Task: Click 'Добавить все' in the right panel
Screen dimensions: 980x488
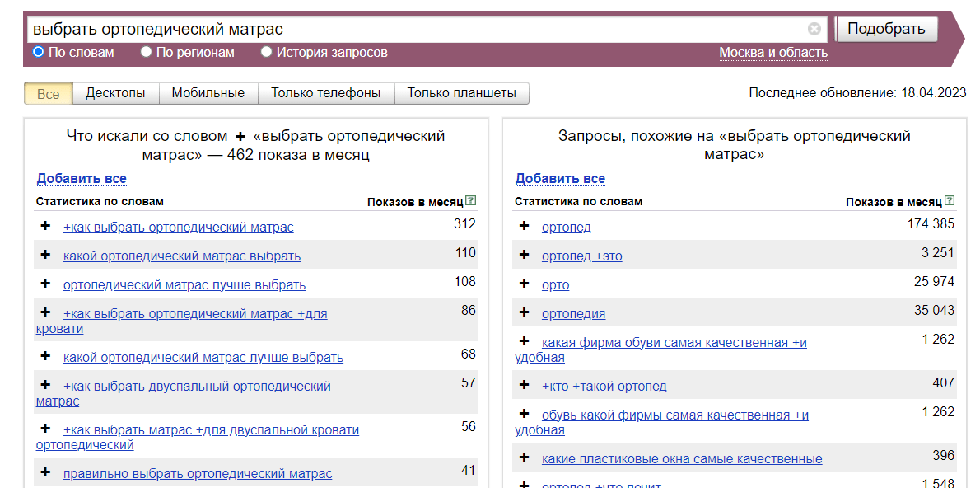Action: (x=560, y=179)
